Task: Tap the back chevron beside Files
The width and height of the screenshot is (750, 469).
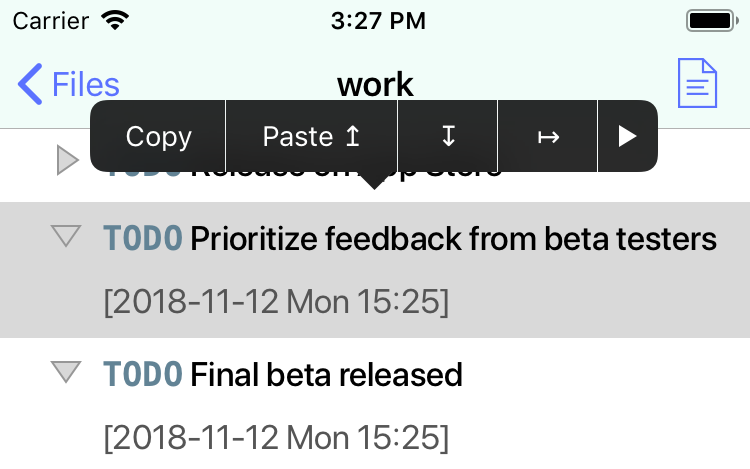Action: [x=30, y=84]
